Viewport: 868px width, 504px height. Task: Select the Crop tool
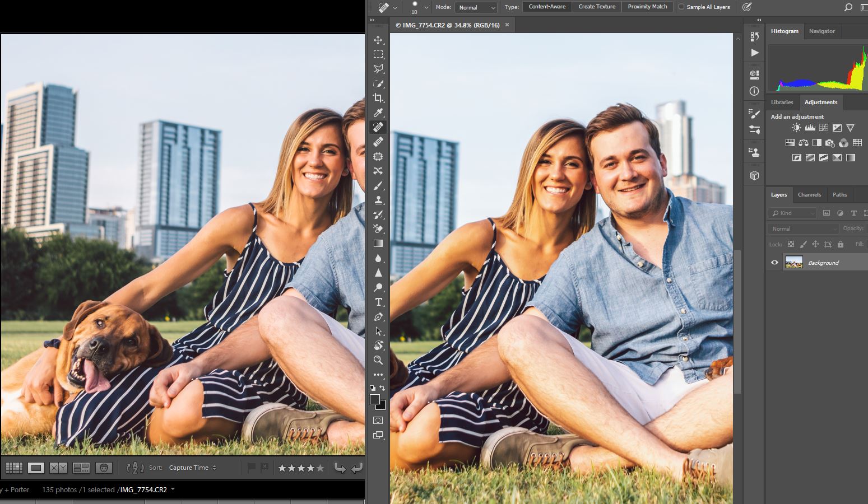(x=378, y=97)
